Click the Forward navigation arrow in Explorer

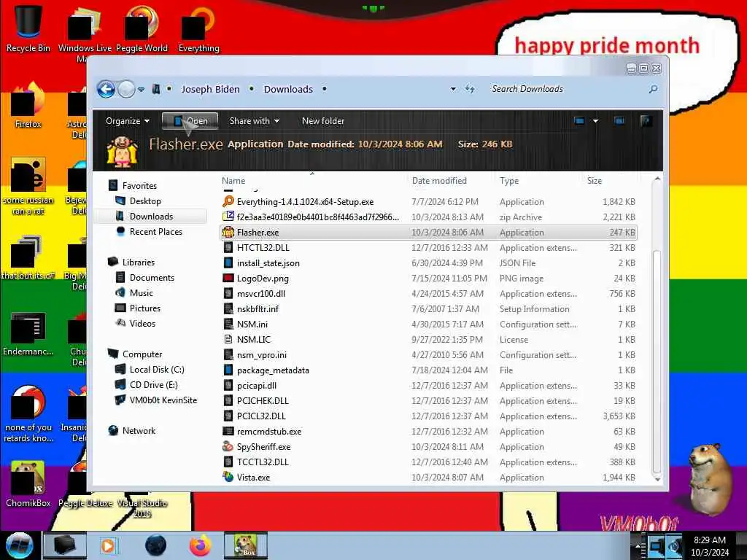[126, 89]
